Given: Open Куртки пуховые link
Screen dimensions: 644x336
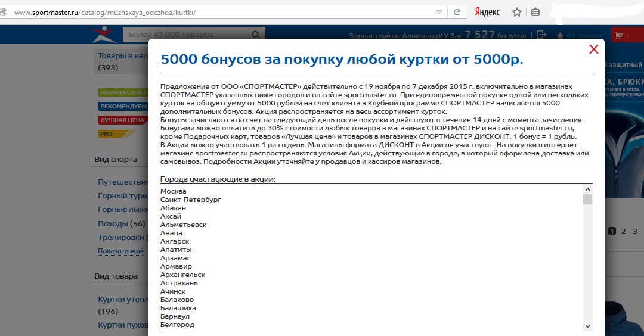Looking at the screenshot, I should tap(123, 325).
